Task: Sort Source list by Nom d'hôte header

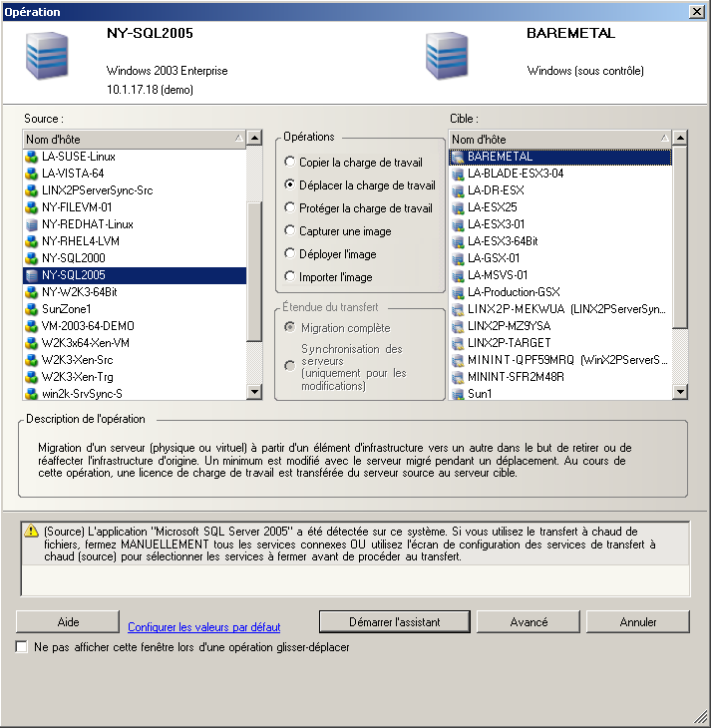Action: point(135,140)
